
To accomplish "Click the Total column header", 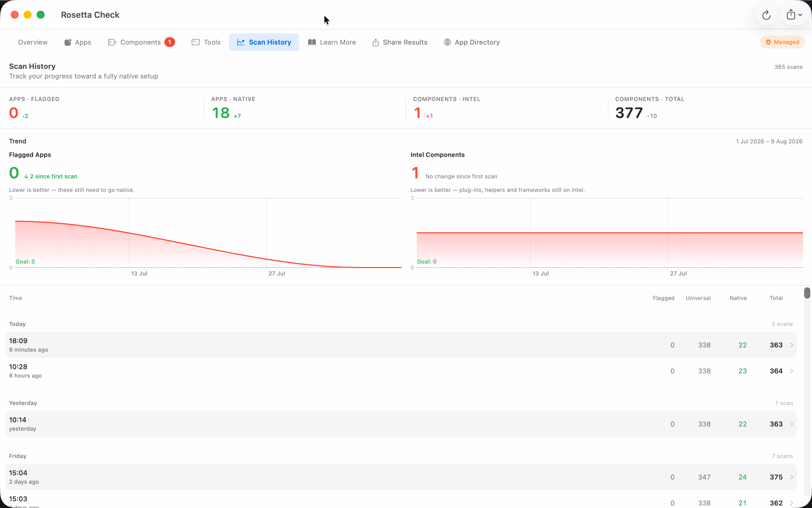I will [776, 298].
